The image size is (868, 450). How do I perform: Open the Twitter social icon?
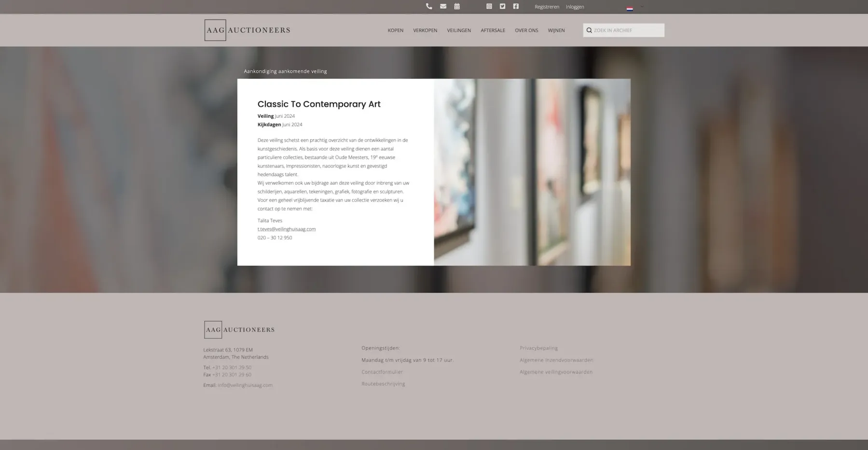pos(502,6)
